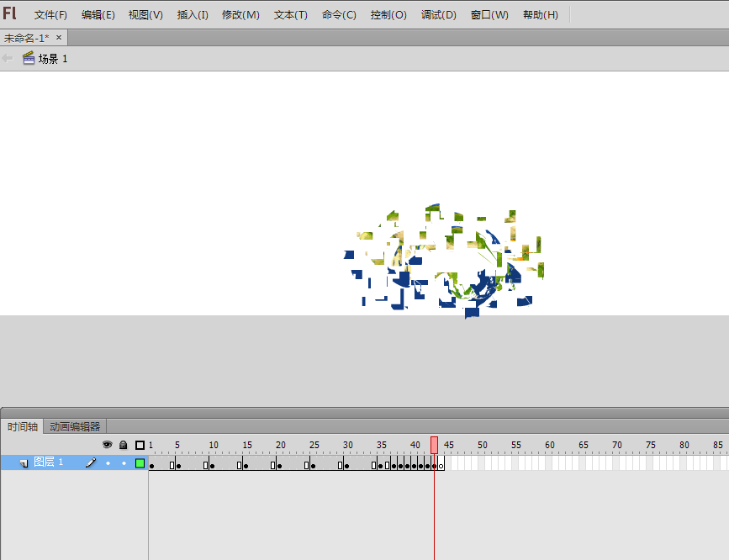Image resolution: width=729 pixels, height=560 pixels.
Task: Click the 图层 1 layer page icon
Action: pos(24,463)
